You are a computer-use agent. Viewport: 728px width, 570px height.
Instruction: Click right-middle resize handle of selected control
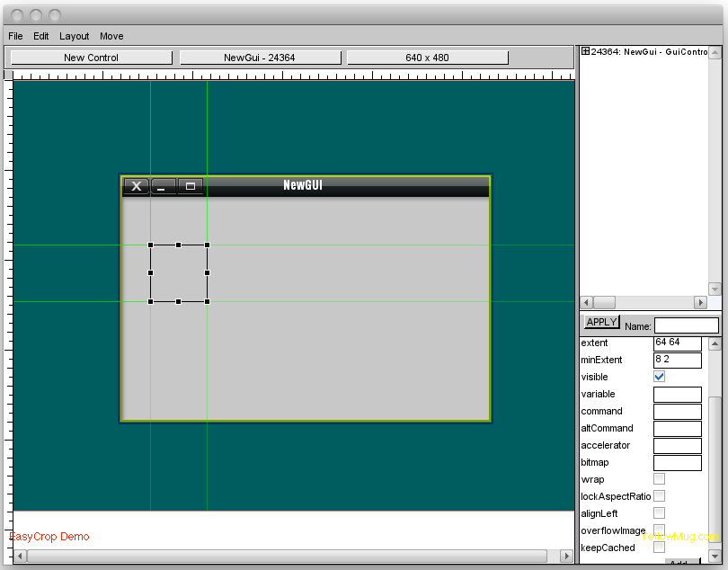coord(207,272)
